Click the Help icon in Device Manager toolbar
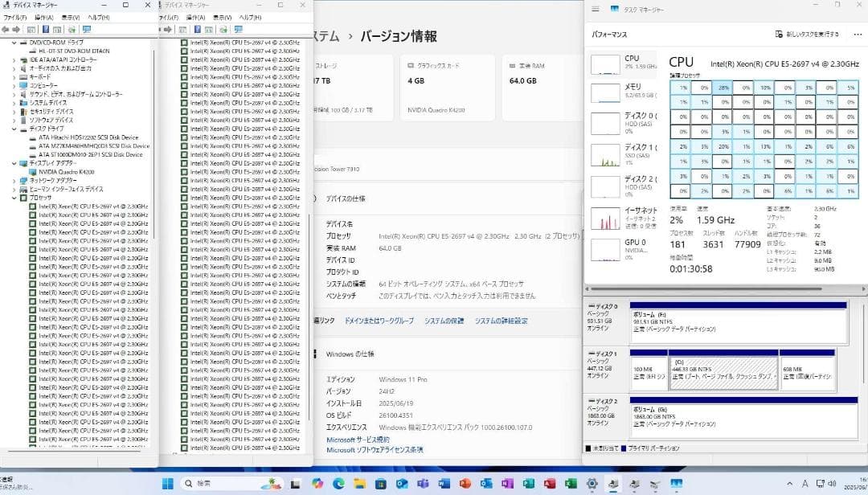This screenshot has height=495, width=868. (45, 30)
